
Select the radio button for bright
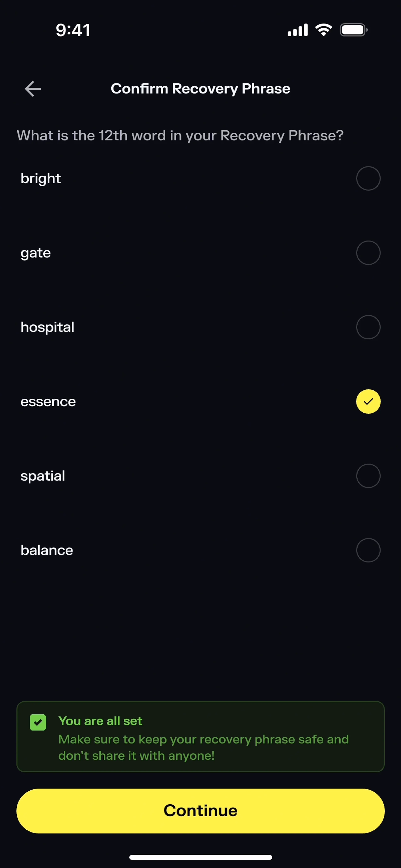pos(368,178)
